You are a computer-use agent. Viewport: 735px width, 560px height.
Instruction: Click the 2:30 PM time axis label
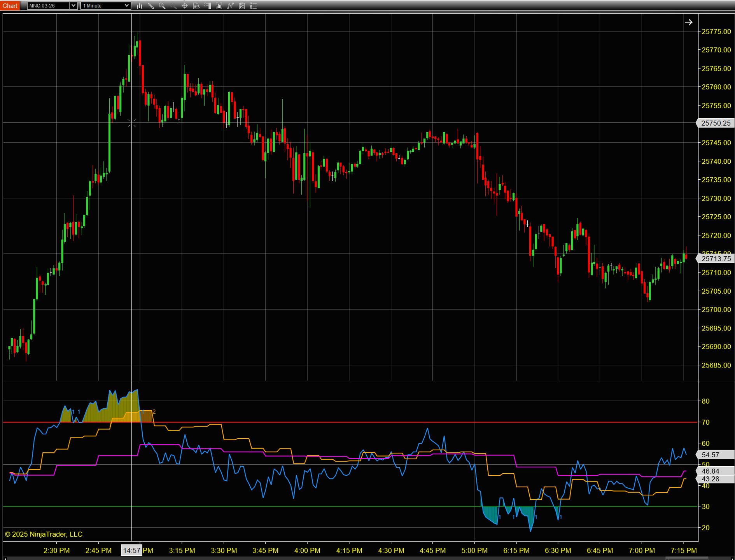(57, 550)
